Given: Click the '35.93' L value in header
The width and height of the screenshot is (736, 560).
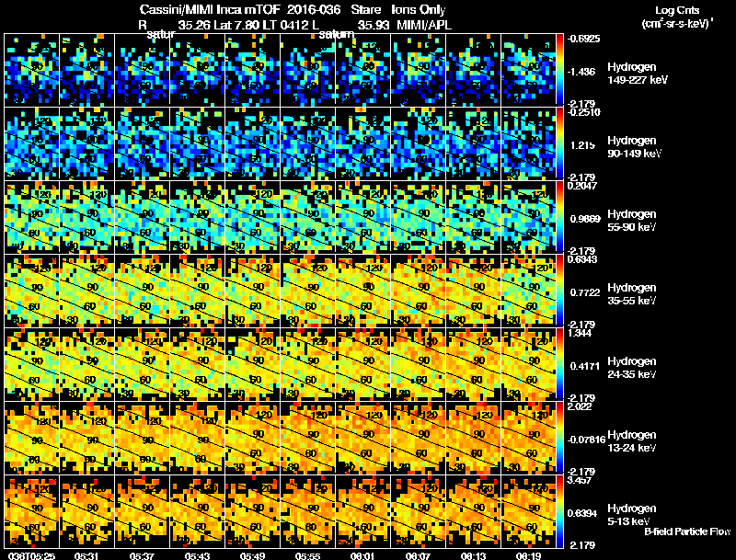Looking at the screenshot, I should coord(374,25).
